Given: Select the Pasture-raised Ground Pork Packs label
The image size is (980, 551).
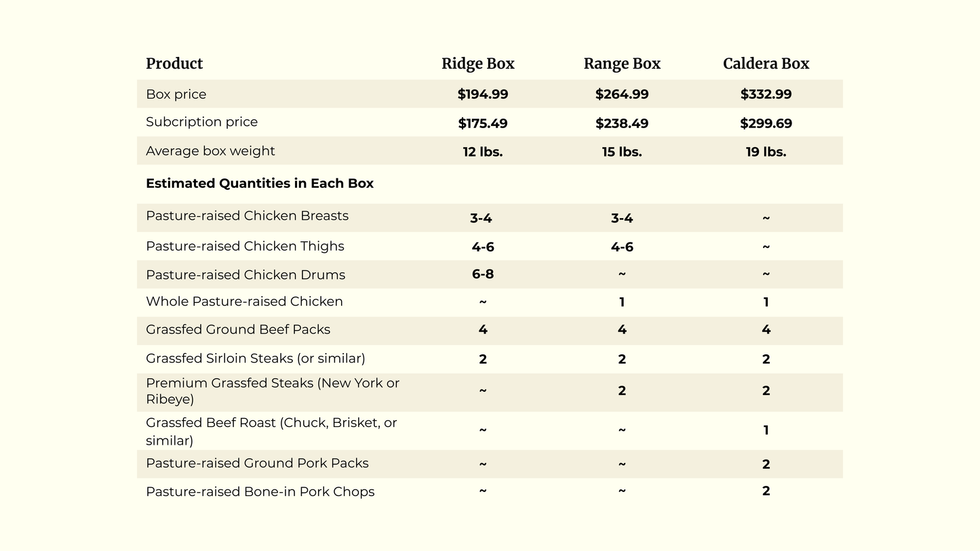Looking at the screenshot, I should pyautogui.click(x=257, y=464).
